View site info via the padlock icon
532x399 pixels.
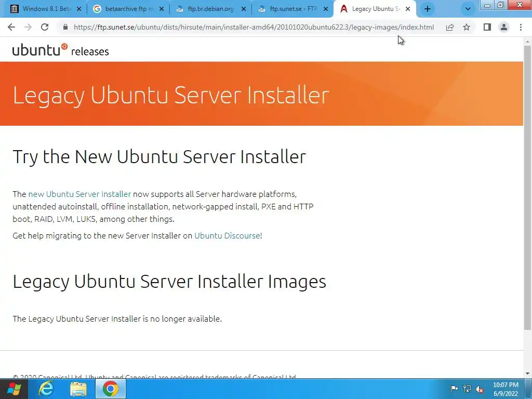[x=65, y=27]
